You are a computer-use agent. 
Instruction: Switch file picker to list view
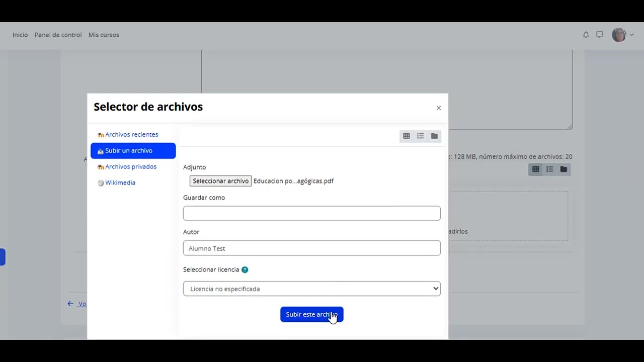[x=421, y=136]
